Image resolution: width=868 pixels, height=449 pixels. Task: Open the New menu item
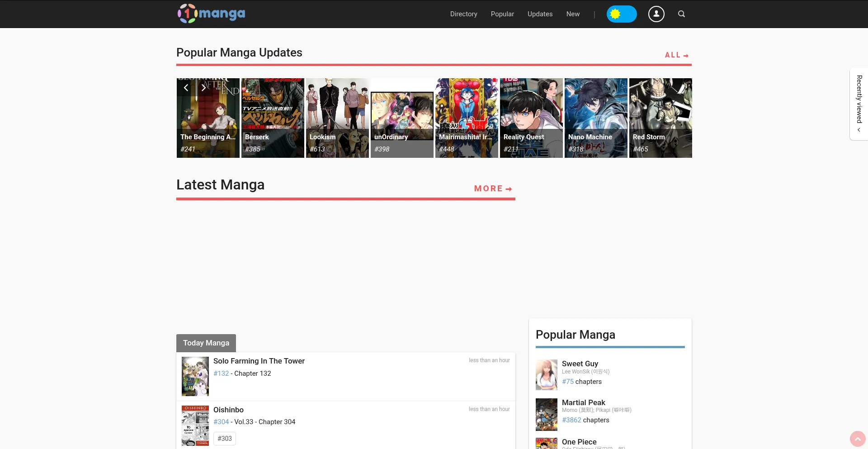coord(573,14)
